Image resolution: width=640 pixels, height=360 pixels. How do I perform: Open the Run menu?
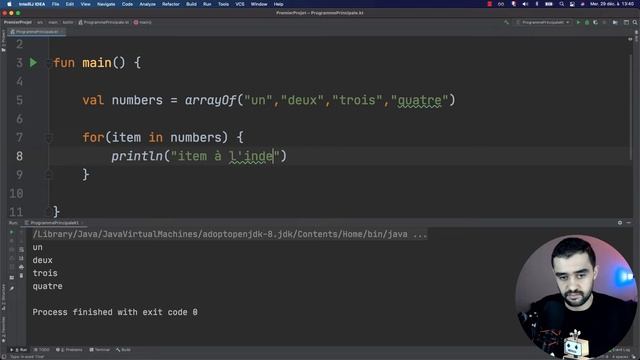(x=207, y=4)
